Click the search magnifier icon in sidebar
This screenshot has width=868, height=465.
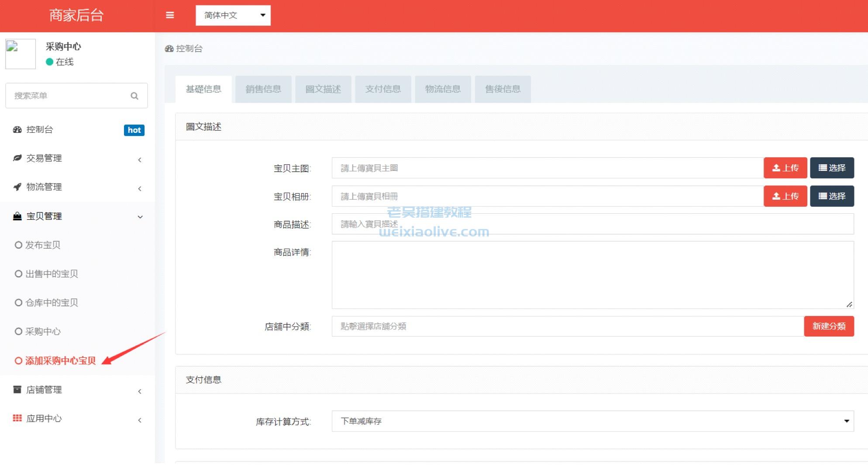134,95
